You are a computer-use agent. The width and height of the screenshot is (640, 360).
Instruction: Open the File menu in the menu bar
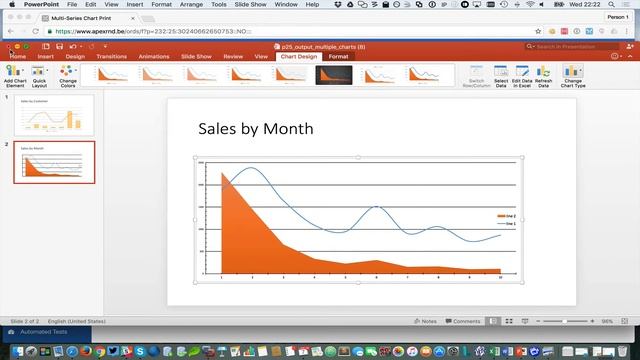click(x=72, y=4)
